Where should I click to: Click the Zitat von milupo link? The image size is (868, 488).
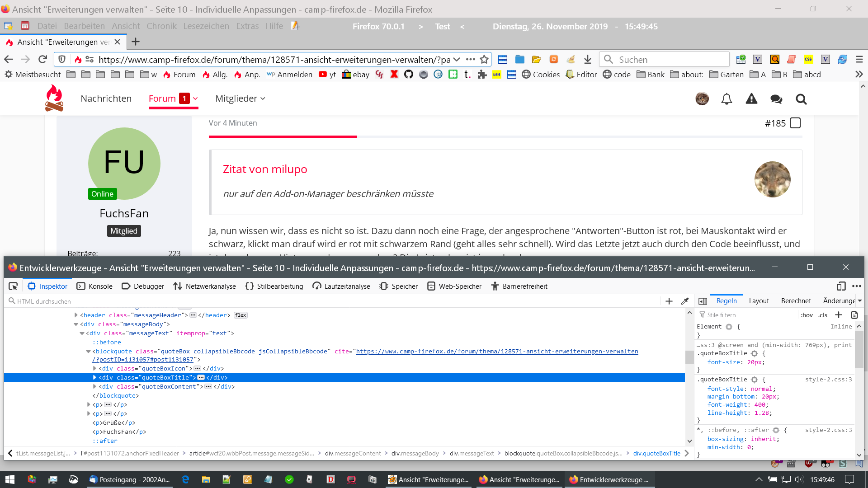265,169
